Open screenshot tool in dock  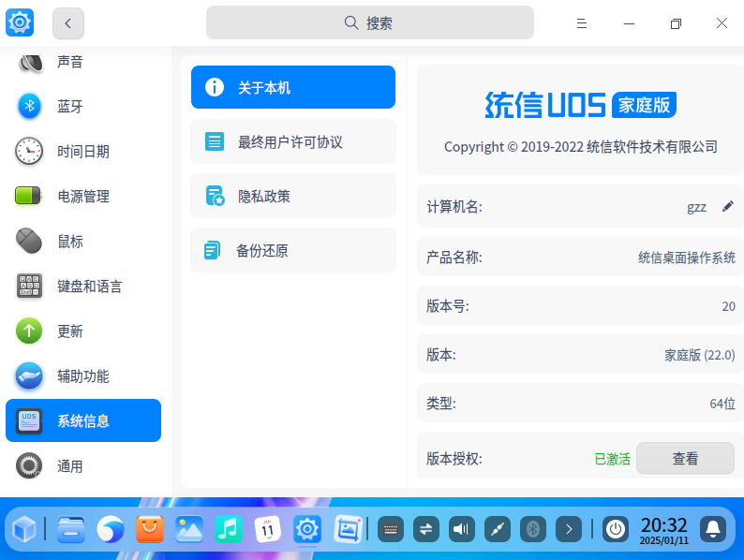(x=348, y=529)
